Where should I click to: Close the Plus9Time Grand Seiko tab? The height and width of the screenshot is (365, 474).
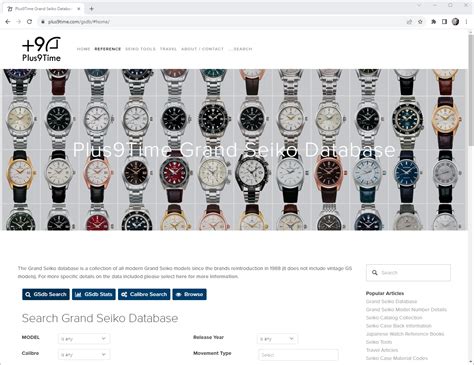79,9
